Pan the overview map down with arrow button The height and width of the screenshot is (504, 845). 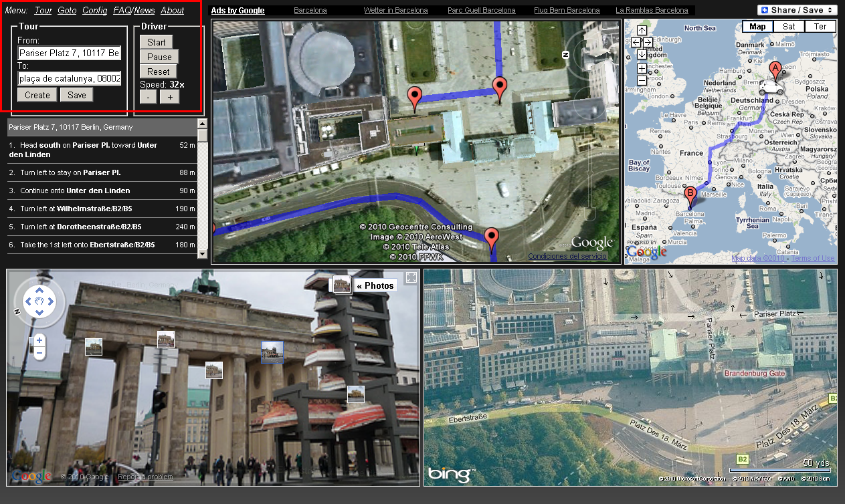[642, 54]
